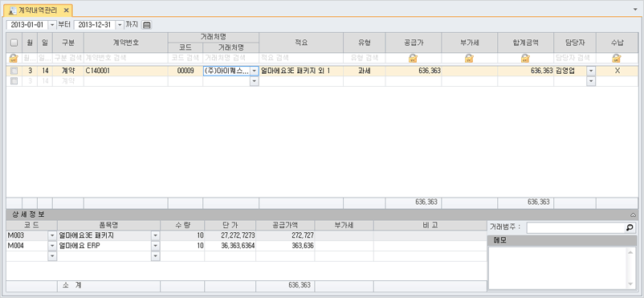Sort by the 합계금액 column header

526,43
